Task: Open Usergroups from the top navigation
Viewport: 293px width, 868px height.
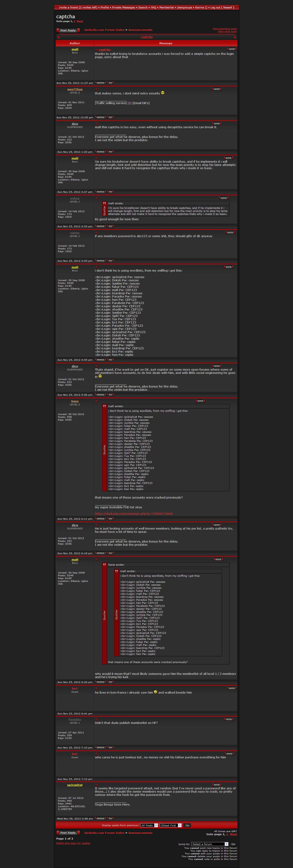Action: (x=184, y=7)
